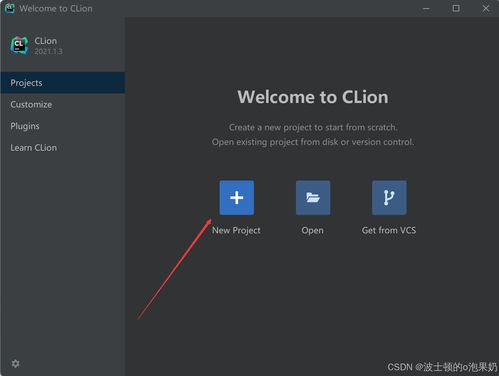Click the Open text label
499x376 pixels.
[x=312, y=230]
